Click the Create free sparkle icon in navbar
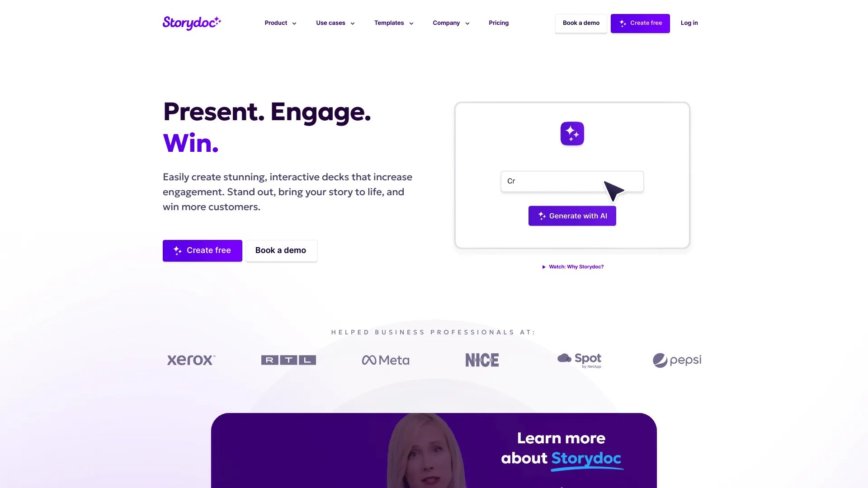Image resolution: width=868 pixels, height=488 pixels. 623,23
